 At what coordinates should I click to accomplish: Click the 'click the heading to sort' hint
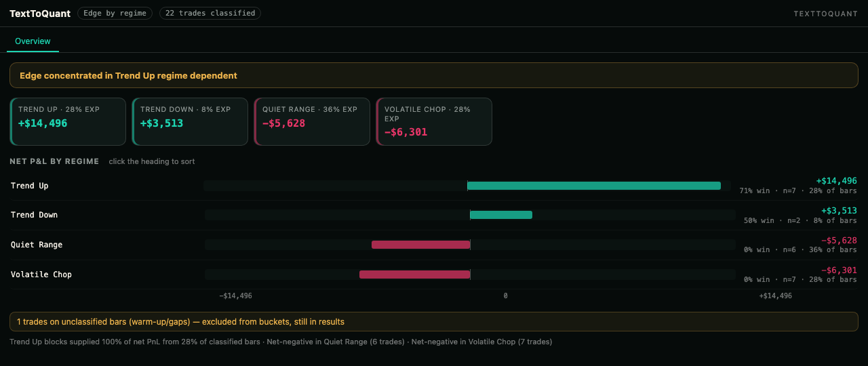point(152,161)
